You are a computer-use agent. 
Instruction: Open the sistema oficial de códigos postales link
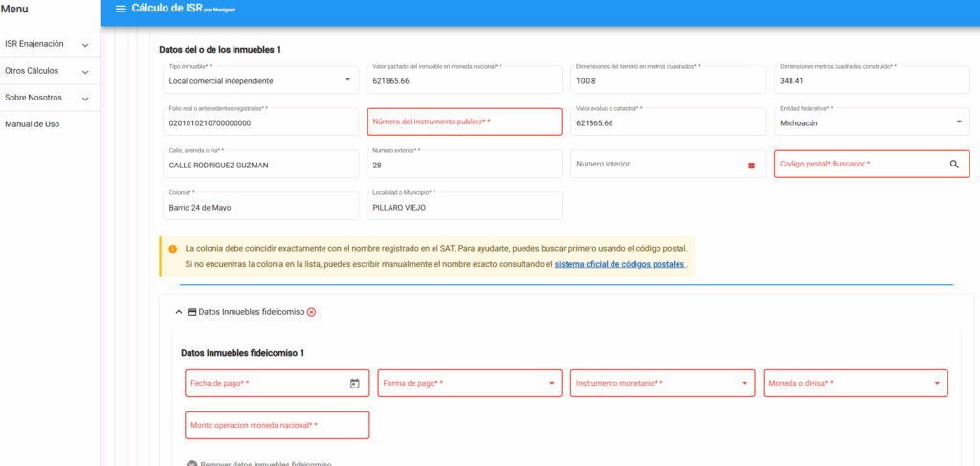click(620, 263)
